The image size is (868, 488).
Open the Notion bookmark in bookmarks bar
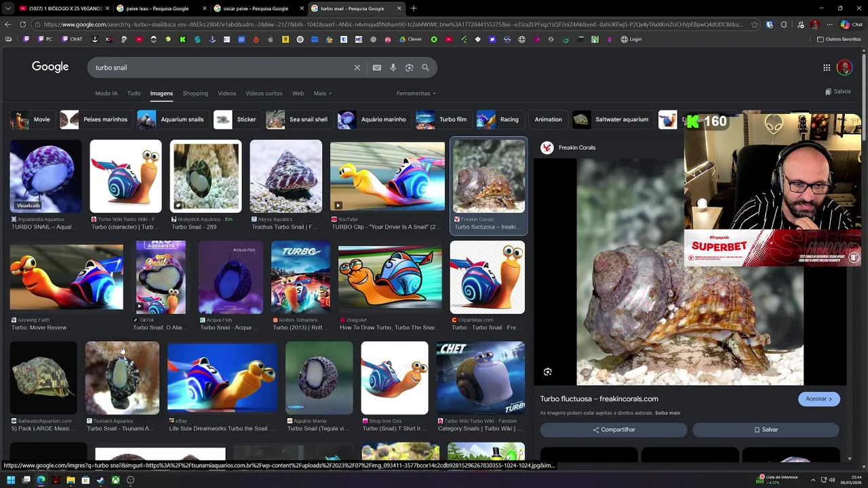click(x=595, y=39)
